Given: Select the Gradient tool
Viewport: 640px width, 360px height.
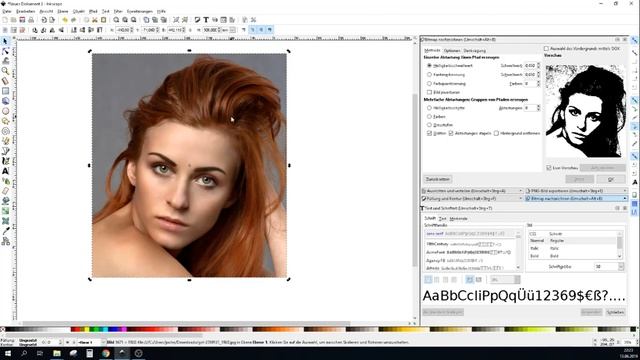Looking at the screenshot, I should (x=5, y=211).
